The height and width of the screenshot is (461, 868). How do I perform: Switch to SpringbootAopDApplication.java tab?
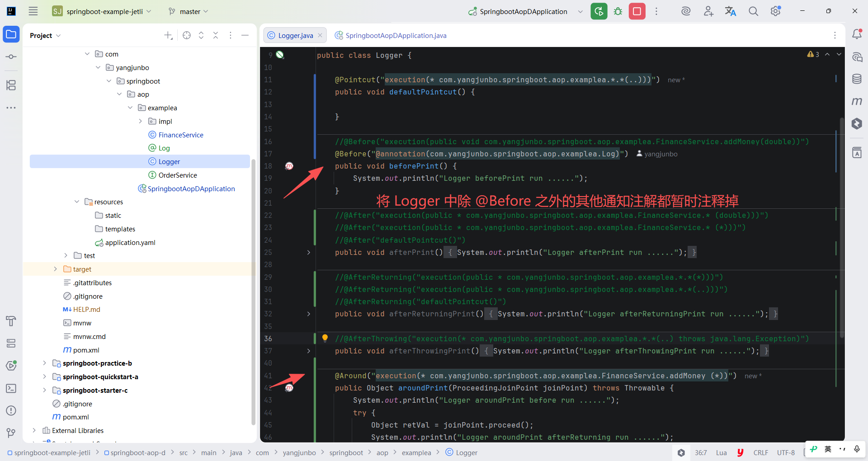391,35
